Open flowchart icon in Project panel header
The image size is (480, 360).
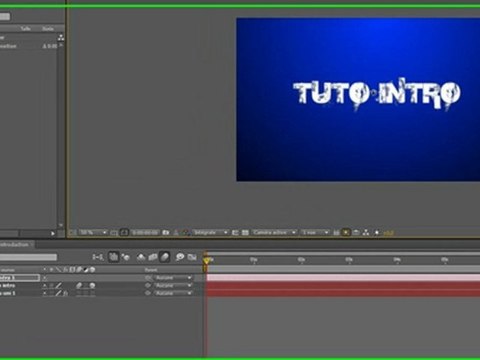coord(61,38)
